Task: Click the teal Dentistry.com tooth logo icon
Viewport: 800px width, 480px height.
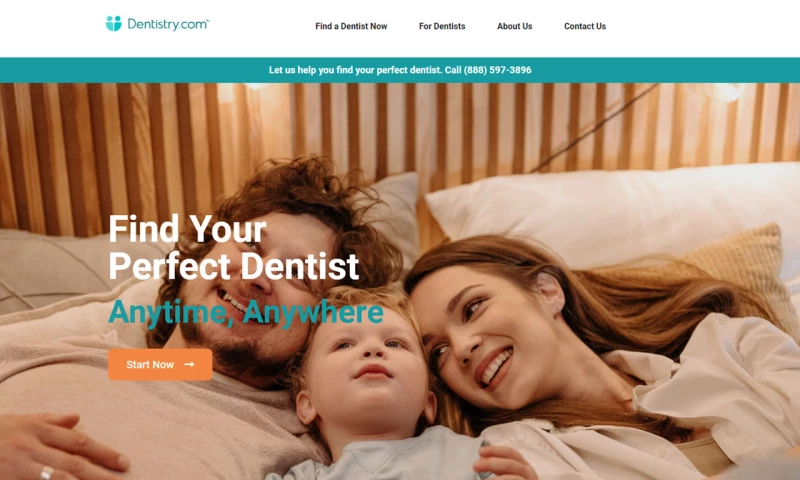Action: [114, 23]
